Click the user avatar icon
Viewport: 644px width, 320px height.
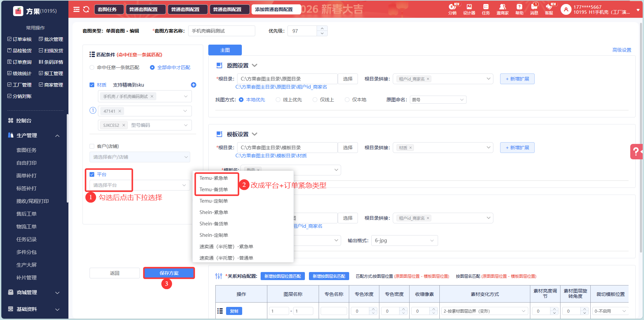point(566,9)
